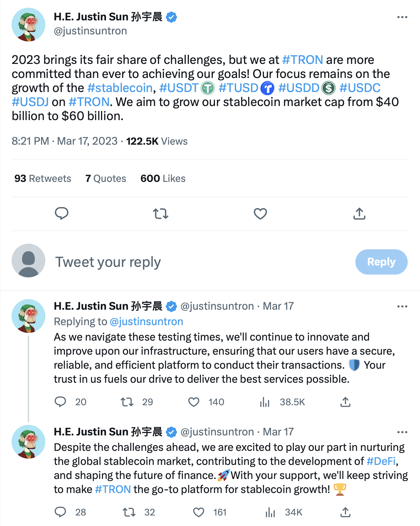This screenshot has height=526, width=420.
Task: Like the second reply with 161 likes
Action: tap(199, 512)
